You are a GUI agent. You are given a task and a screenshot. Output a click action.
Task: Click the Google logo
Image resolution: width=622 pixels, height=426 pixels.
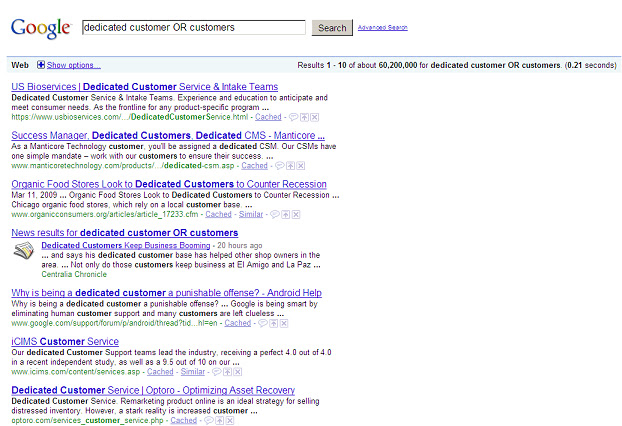[41, 28]
